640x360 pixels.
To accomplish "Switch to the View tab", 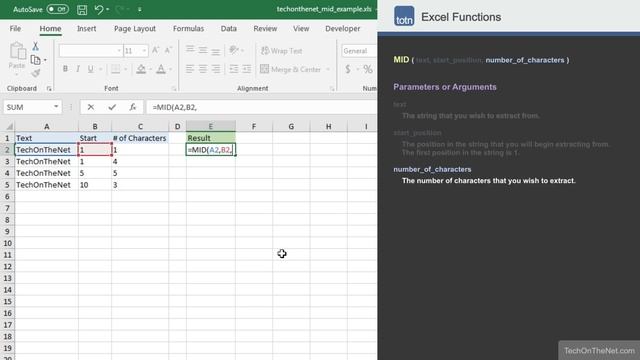I will point(301,29).
